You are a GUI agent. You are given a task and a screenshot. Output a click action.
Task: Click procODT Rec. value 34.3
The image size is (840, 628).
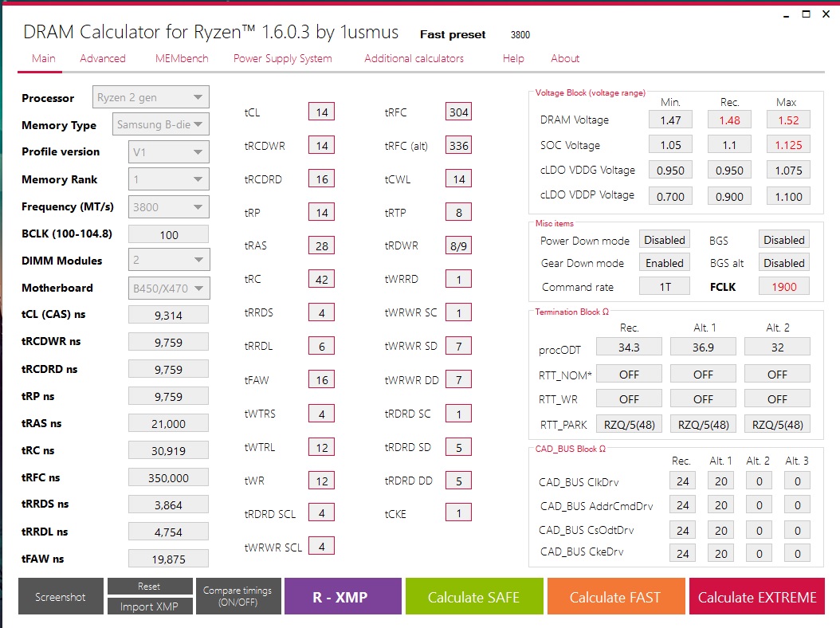point(629,347)
